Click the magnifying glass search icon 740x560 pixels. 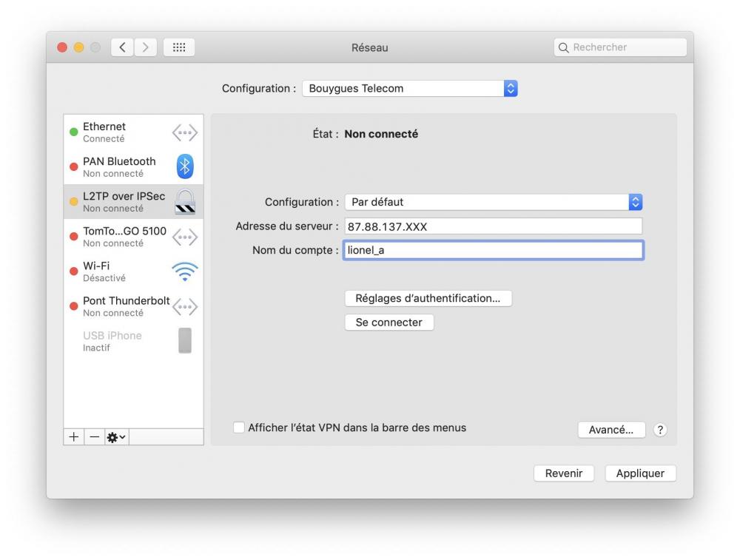tap(563, 47)
